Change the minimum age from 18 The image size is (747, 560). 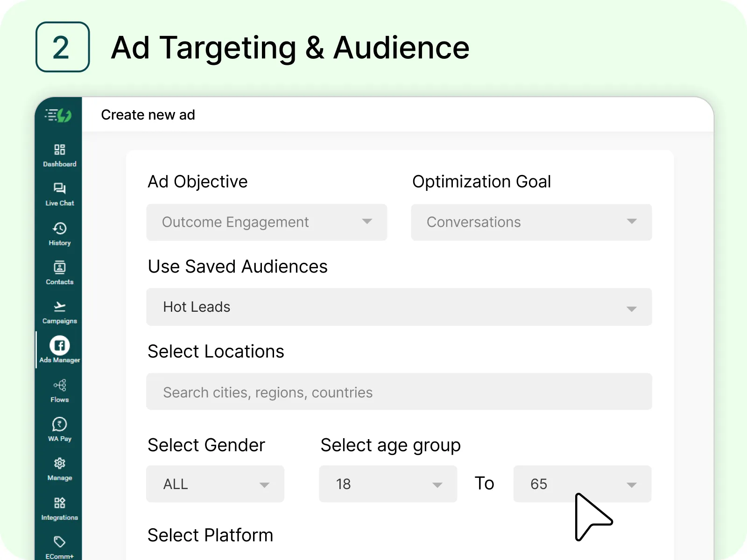pos(388,484)
